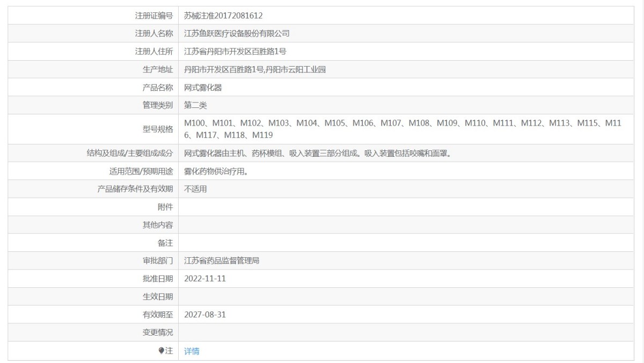Select approval date 2022-11-11
The height and width of the screenshot is (363, 644).
click(x=205, y=279)
